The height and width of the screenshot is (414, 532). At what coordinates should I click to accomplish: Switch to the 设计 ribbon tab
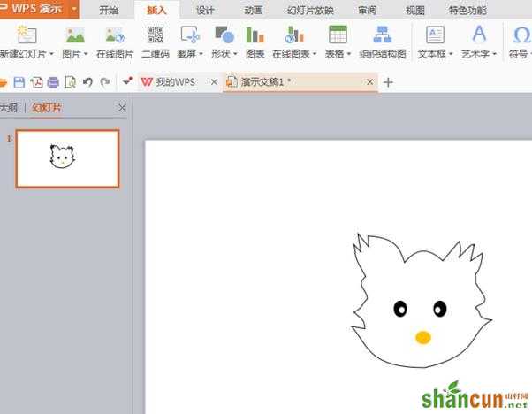click(205, 11)
